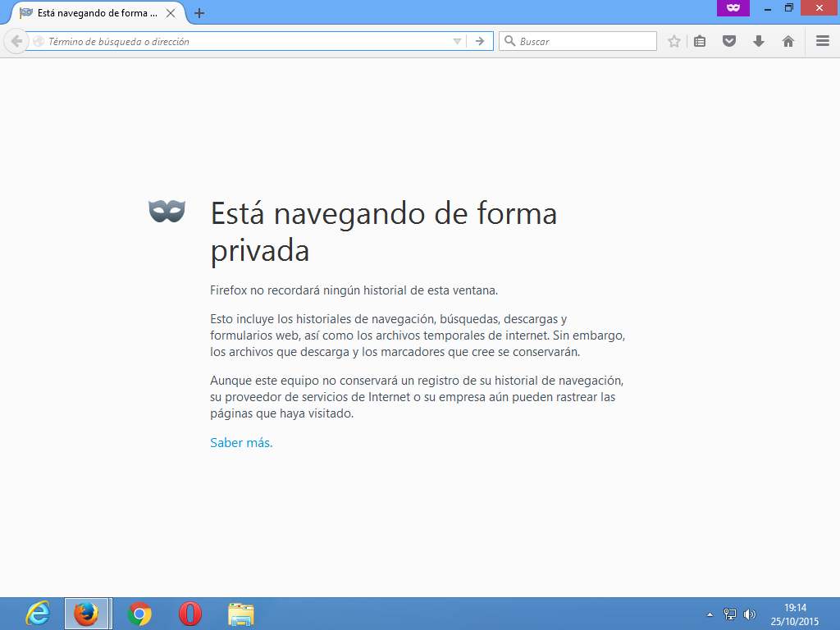Launch Google Chrome from taskbar
This screenshot has height=630, width=840.
click(x=139, y=614)
